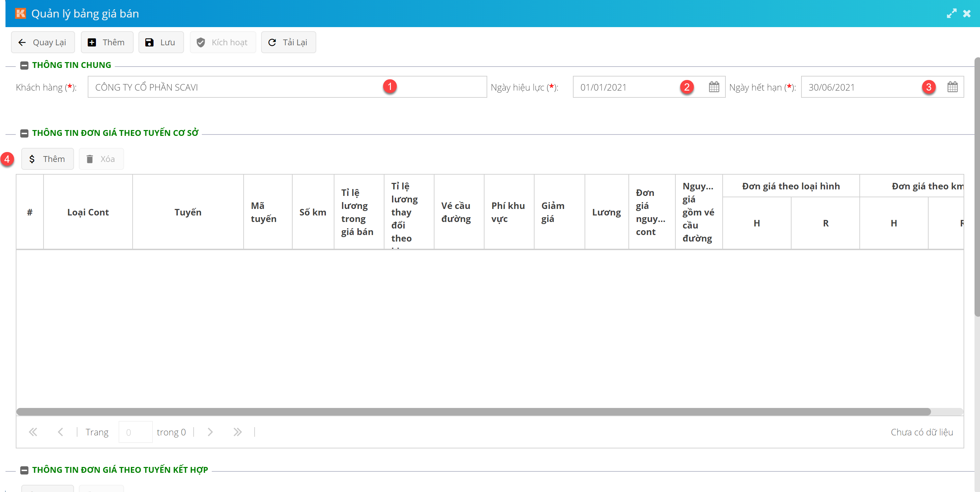This screenshot has height=492, width=980.
Task: Click the Loại Cont column header
Action: [88, 212]
